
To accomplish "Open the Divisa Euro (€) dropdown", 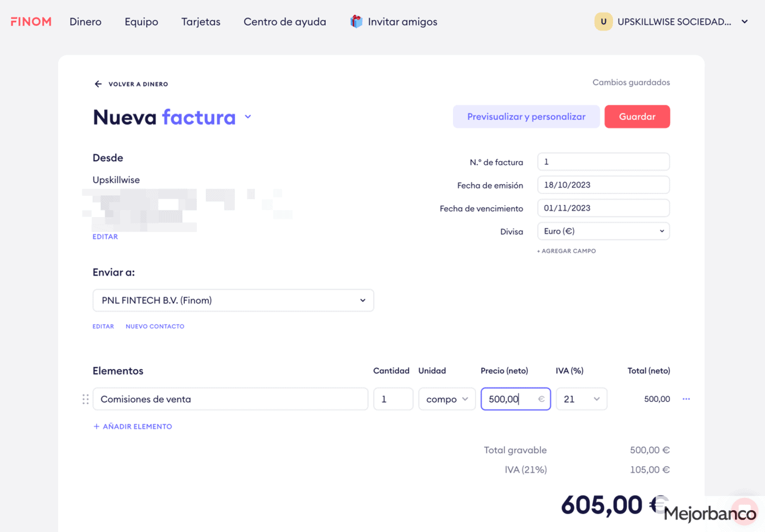I will point(603,231).
